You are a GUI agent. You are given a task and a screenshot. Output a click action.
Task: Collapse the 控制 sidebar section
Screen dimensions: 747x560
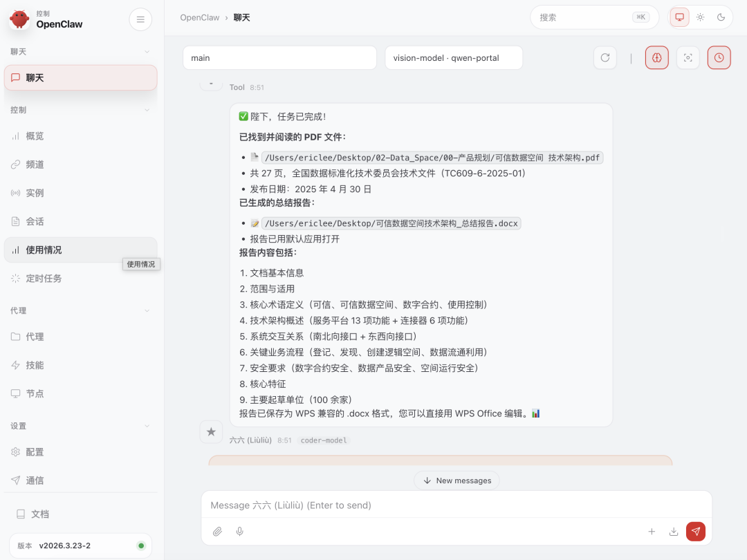click(147, 110)
